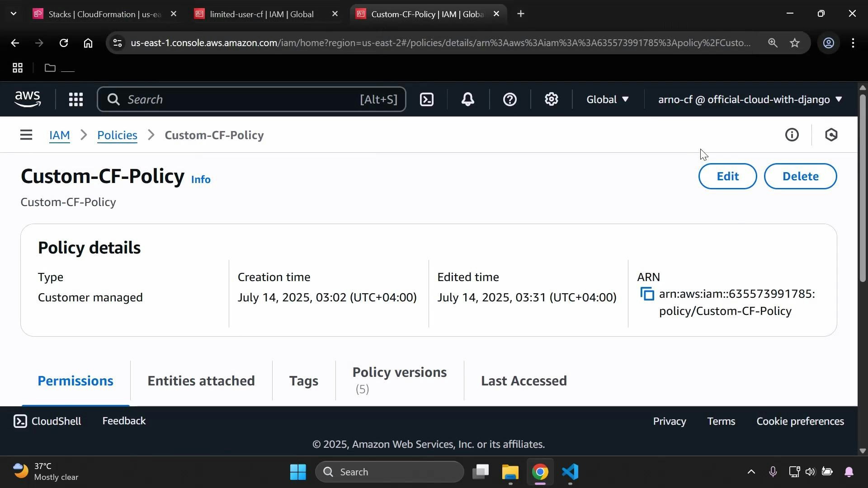Show hidden system tray icons
This screenshot has height=488, width=868.
(x=751, y=472)
